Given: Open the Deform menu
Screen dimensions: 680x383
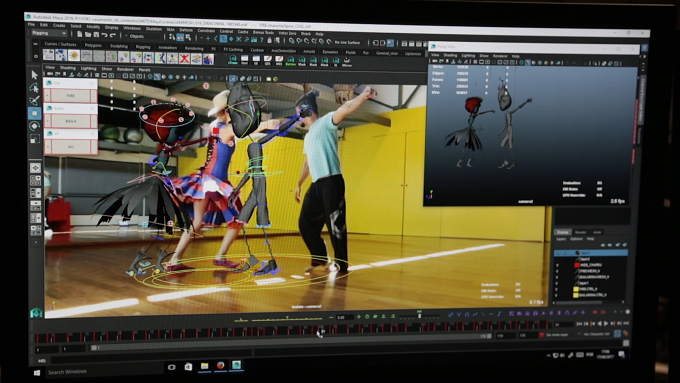Looking at the screenshot, I should (186, 30).
